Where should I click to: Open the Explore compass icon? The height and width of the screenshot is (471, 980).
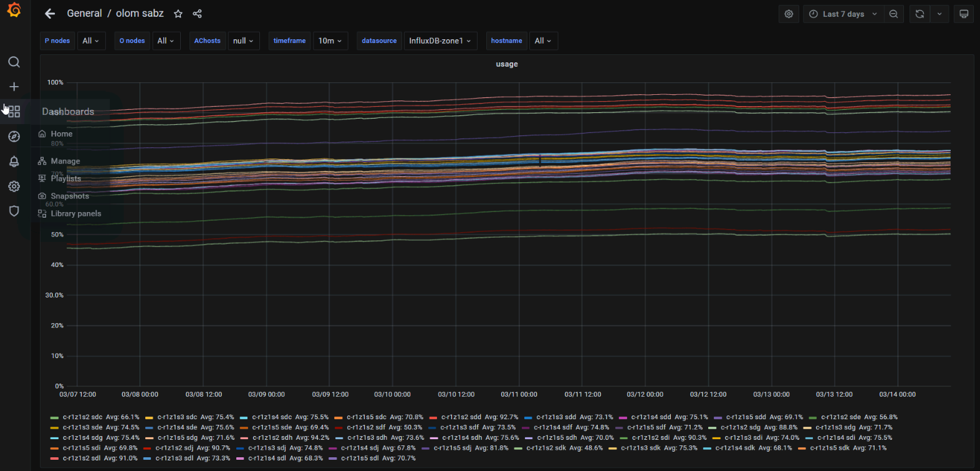(x=14, y=137)
